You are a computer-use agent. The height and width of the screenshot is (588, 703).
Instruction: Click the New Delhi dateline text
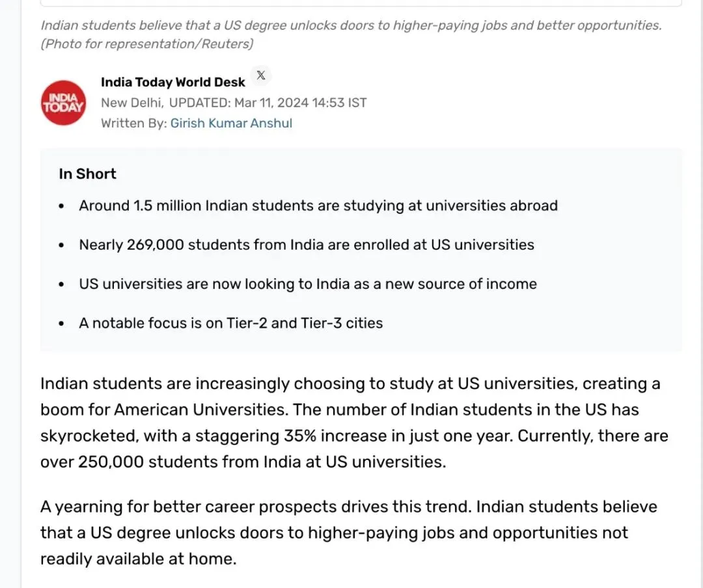point(131,103)
